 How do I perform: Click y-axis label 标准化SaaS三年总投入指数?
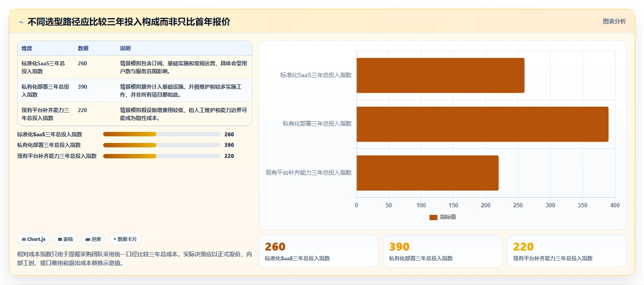tap(316, 75)
